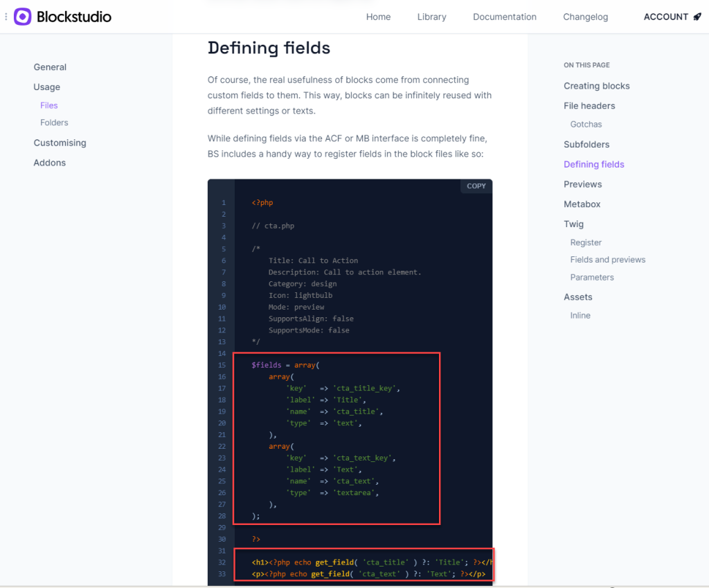Open the Home nav item
Screen dimensions: 709x588
[x=378, y=17]
